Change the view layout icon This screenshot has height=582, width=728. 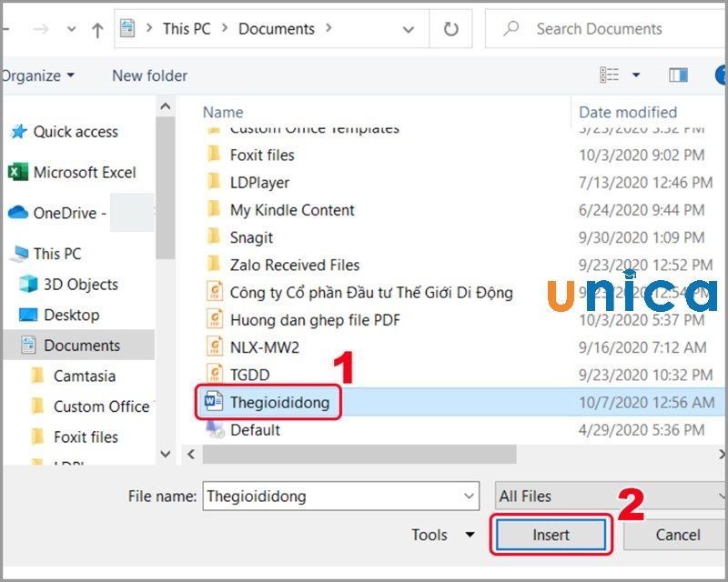coord(609,75)
